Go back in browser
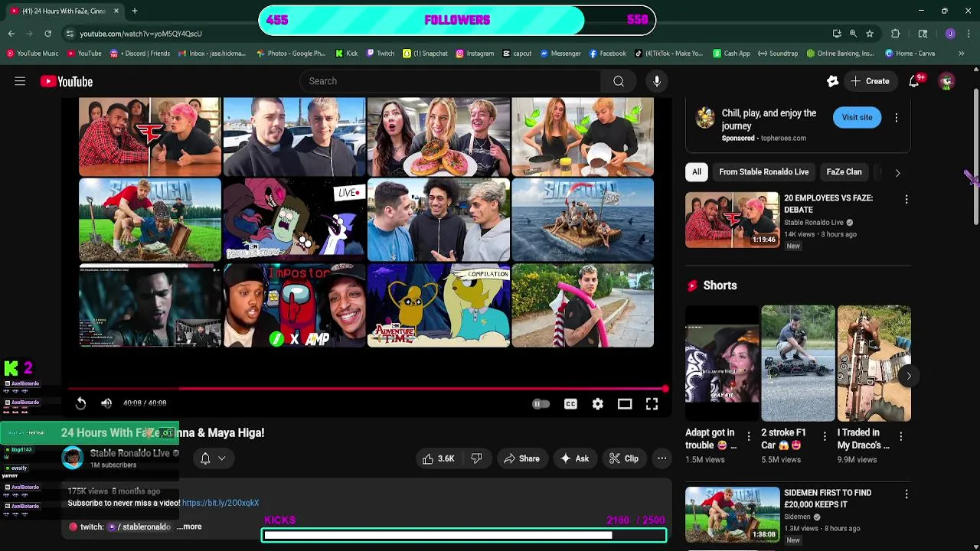The image size is (980, 551). coord(11,34)
